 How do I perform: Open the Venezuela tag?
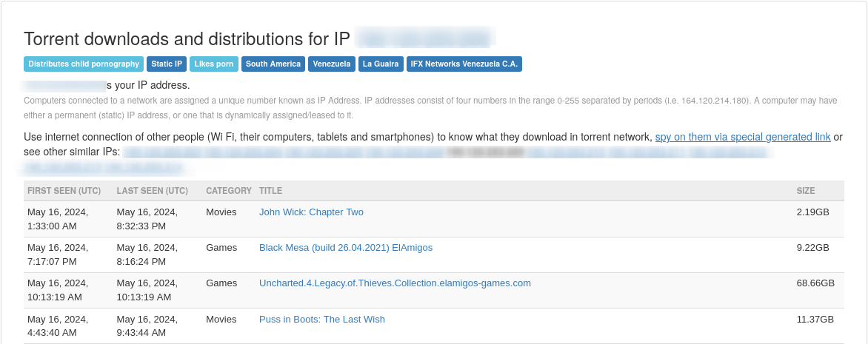332,64
